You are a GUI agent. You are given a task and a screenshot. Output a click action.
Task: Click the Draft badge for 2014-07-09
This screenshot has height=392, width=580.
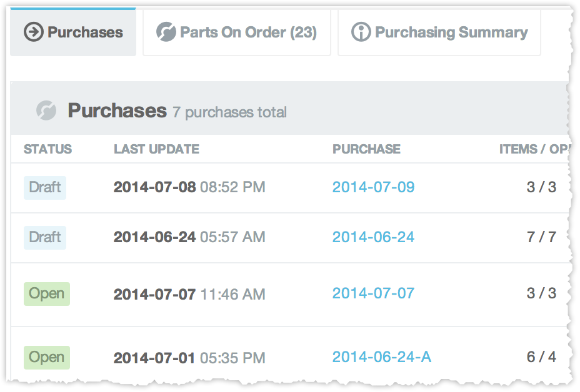45,187
